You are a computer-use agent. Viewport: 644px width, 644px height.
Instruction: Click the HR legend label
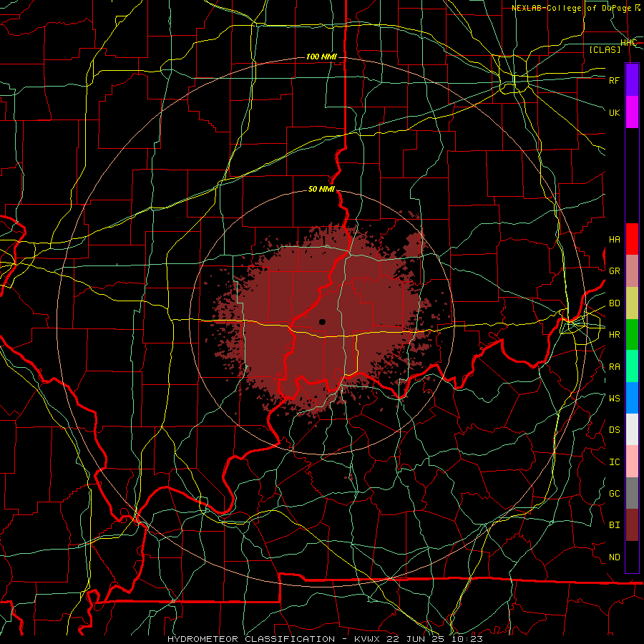(614, 335)
